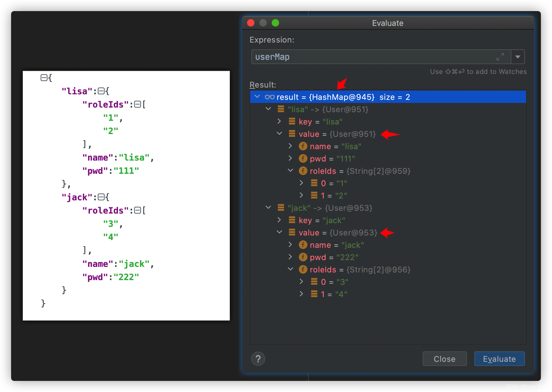The image size is (552, 392).
Task: Click the icon beside value = {User@951}
Action: coord(292,133)
